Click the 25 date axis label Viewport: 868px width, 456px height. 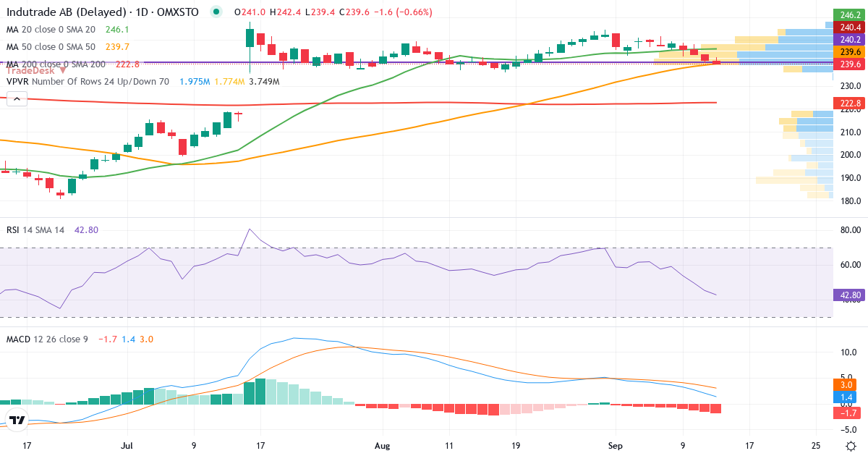(x=816, y=445)
